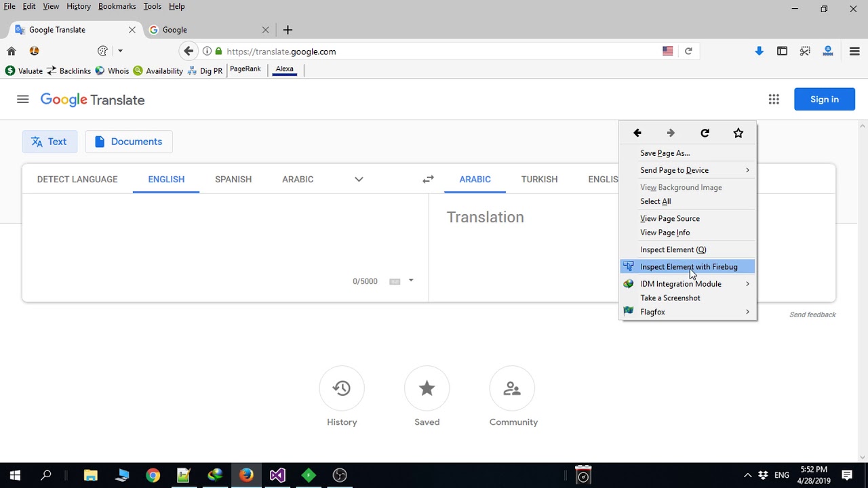Open a new browser tab
The image size is (868, 488).
coord(288,30)
